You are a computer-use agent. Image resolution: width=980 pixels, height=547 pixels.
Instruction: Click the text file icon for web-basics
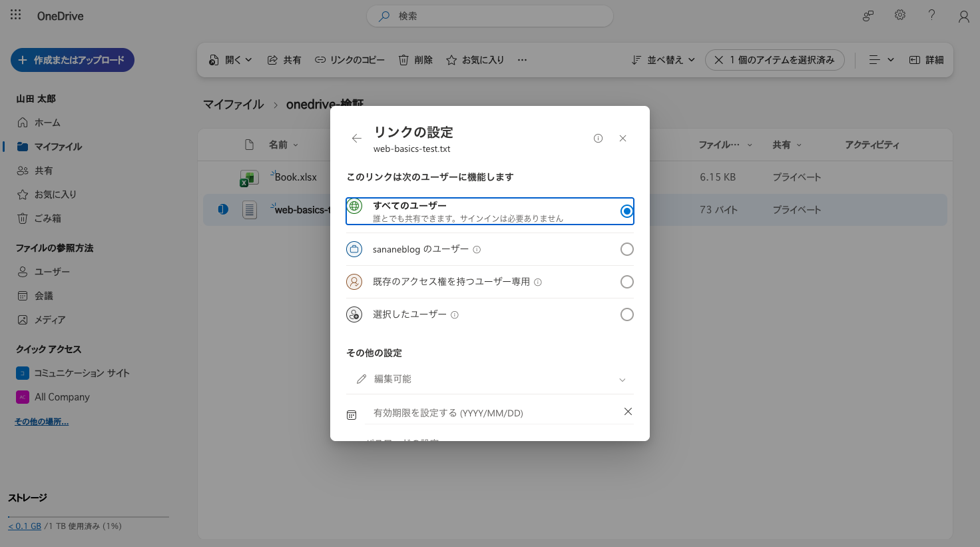coord(250,210)
